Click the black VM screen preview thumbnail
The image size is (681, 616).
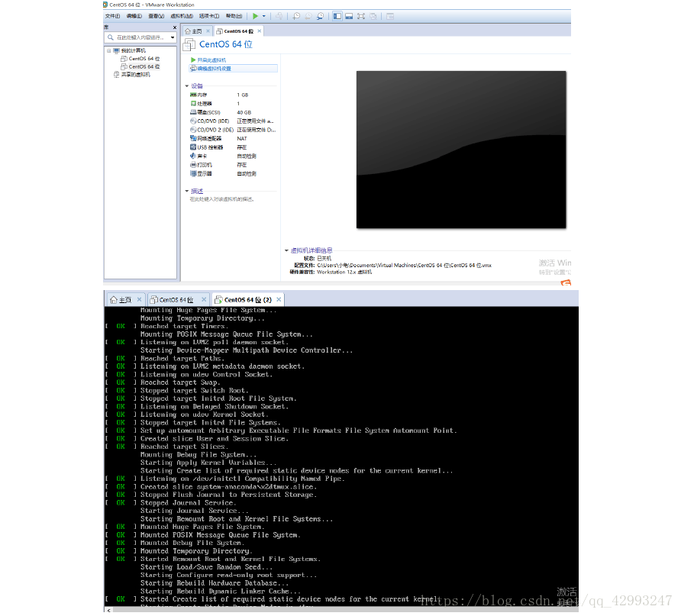click(461, 150)
